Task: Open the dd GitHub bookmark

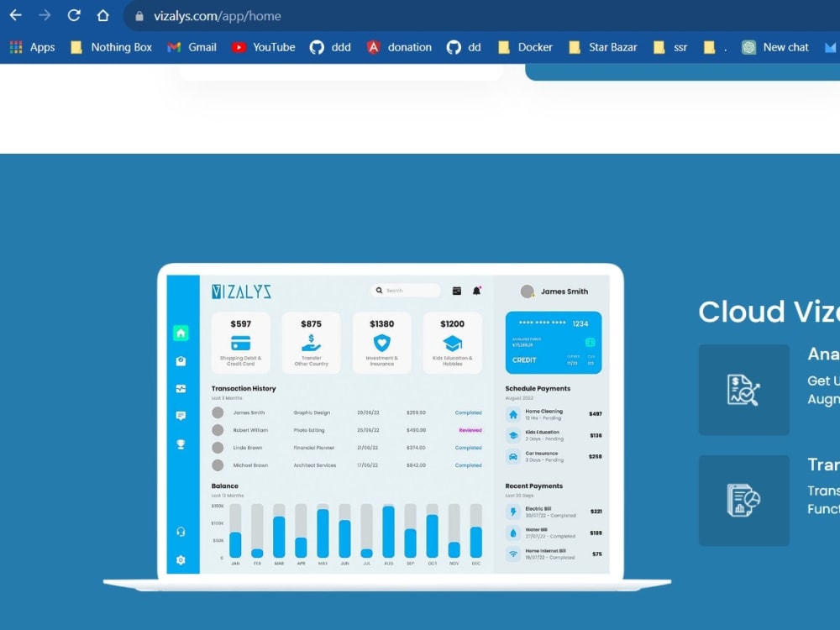Action: (x=464, y=47)
